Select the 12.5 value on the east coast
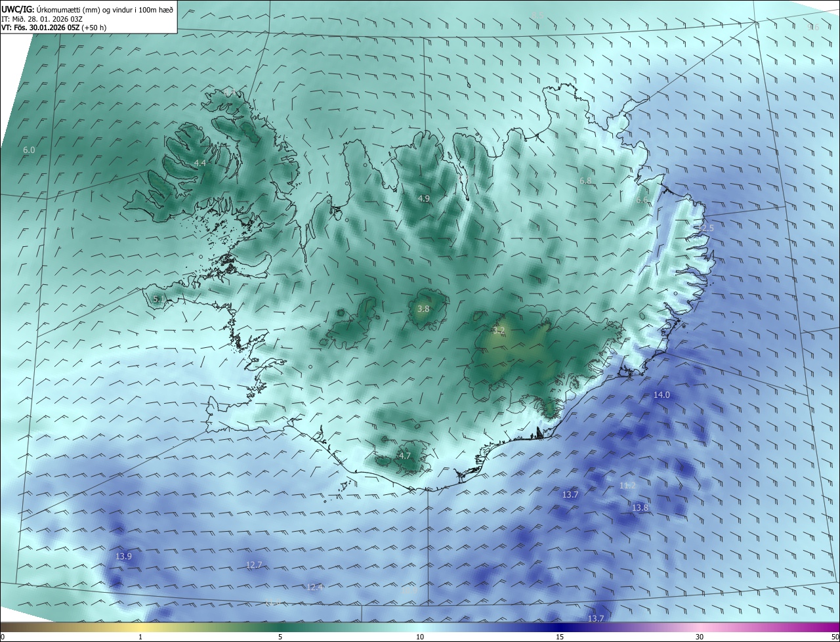 coord(705,228)
